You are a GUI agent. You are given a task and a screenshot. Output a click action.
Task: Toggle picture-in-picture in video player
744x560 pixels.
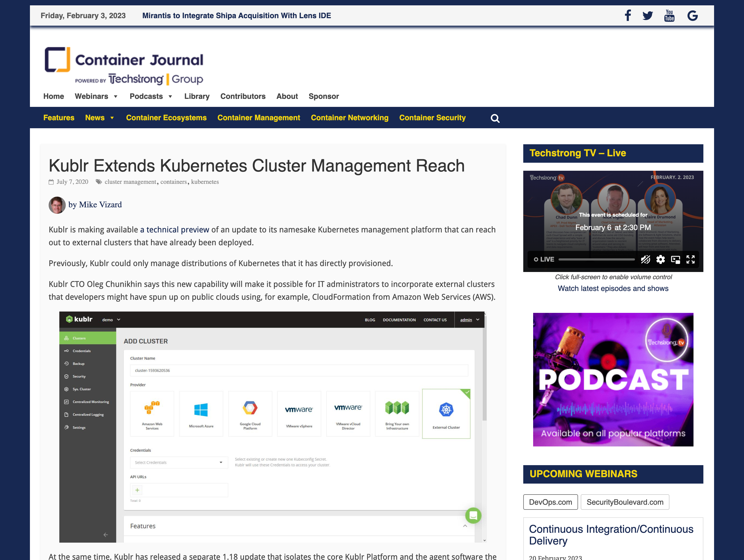click(675, 259)
